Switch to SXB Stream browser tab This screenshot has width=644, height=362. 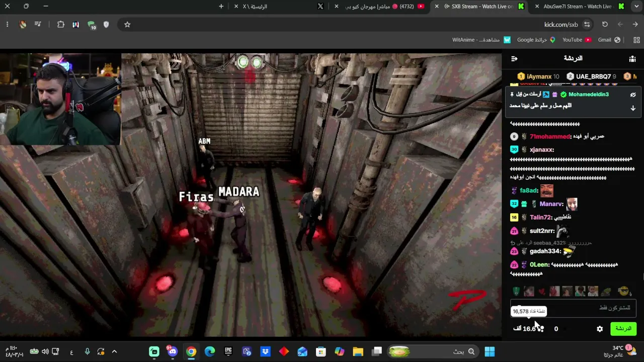482,7
